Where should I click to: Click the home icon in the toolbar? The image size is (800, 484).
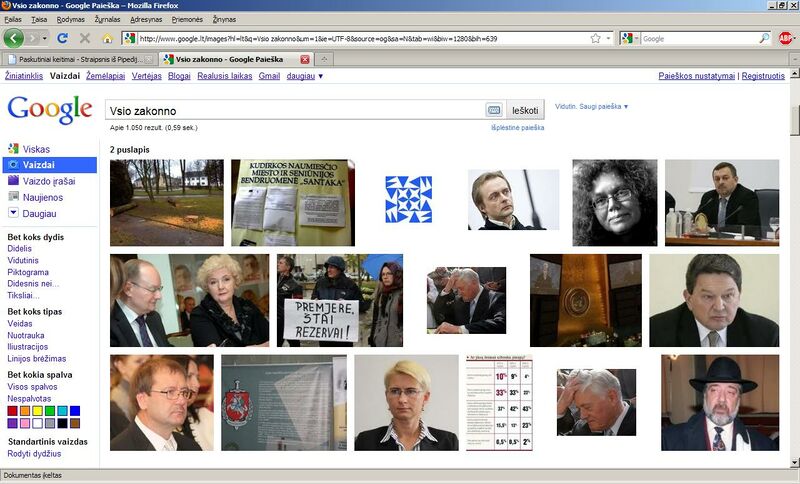tap(107, 38)
